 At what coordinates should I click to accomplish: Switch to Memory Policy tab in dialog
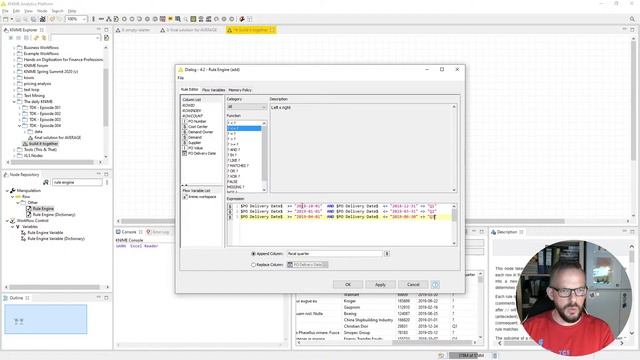[x=240, y=90]
